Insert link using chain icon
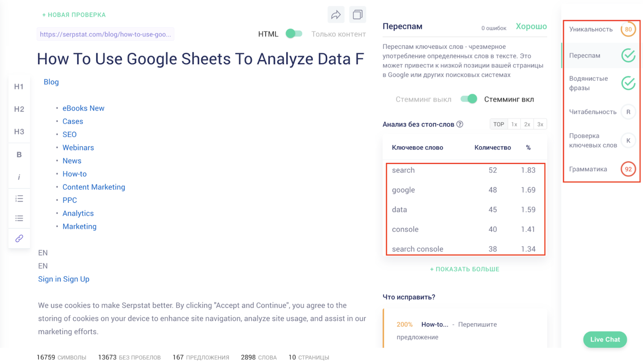This screenshot has width=643, height=364. point(19,239)
